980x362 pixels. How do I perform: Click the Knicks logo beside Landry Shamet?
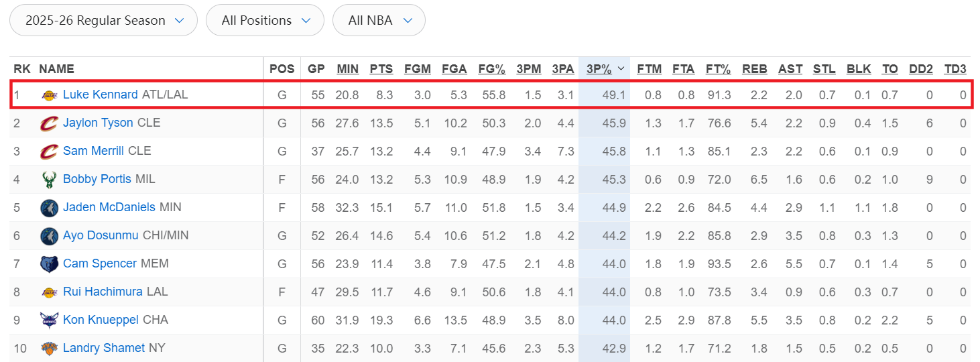pos(49,349)
